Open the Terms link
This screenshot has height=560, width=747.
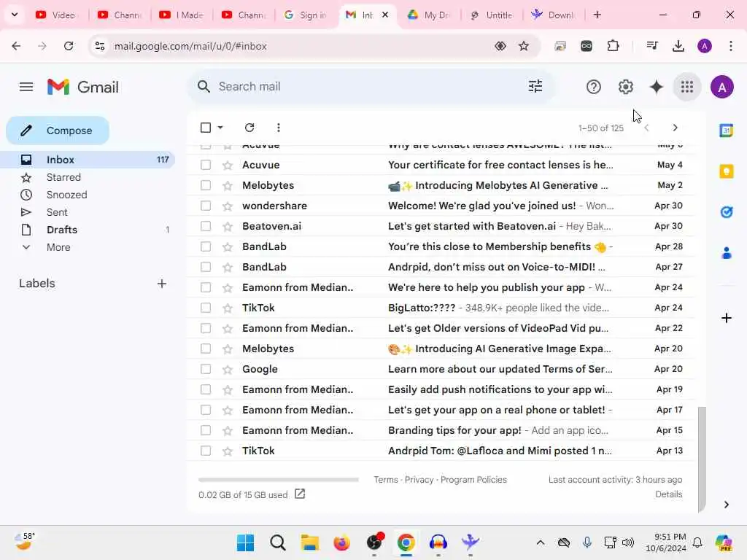point(385,480)
